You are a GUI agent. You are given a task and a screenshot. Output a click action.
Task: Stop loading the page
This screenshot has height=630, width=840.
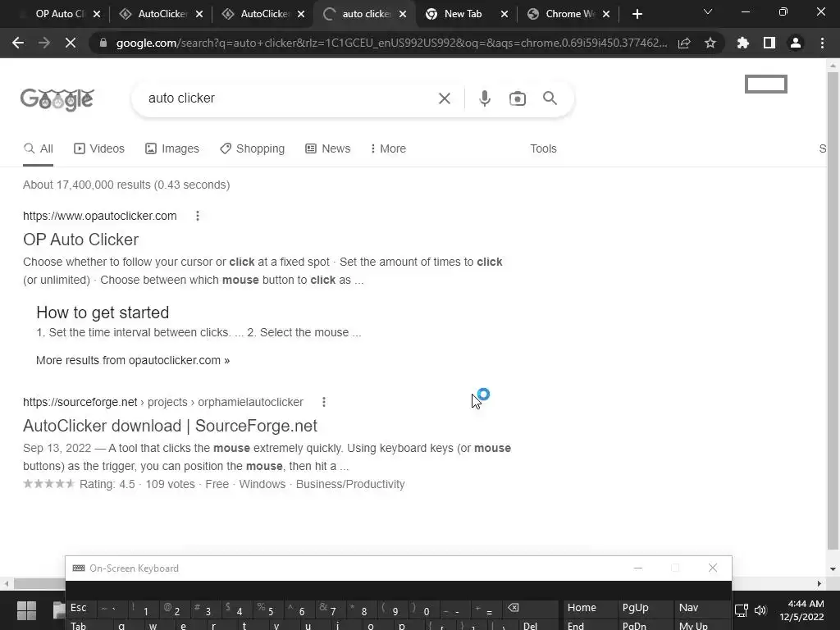71,43
